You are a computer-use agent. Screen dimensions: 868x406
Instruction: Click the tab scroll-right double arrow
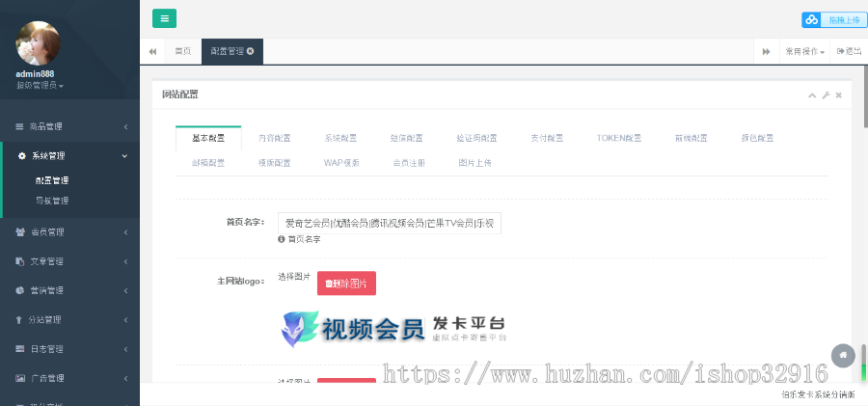click(x=766, y=51)
